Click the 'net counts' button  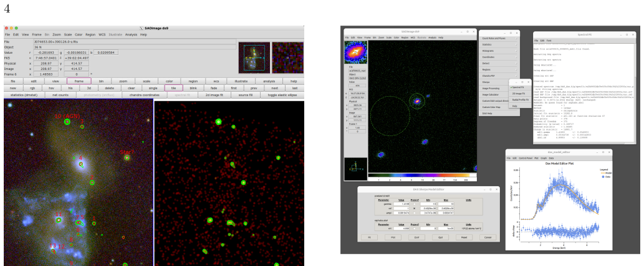(x=60, y=95)
